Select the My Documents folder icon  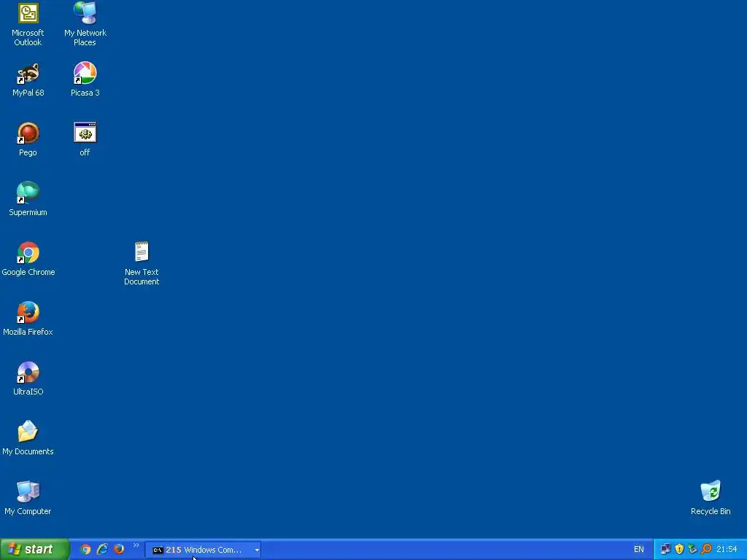[28, 438]
